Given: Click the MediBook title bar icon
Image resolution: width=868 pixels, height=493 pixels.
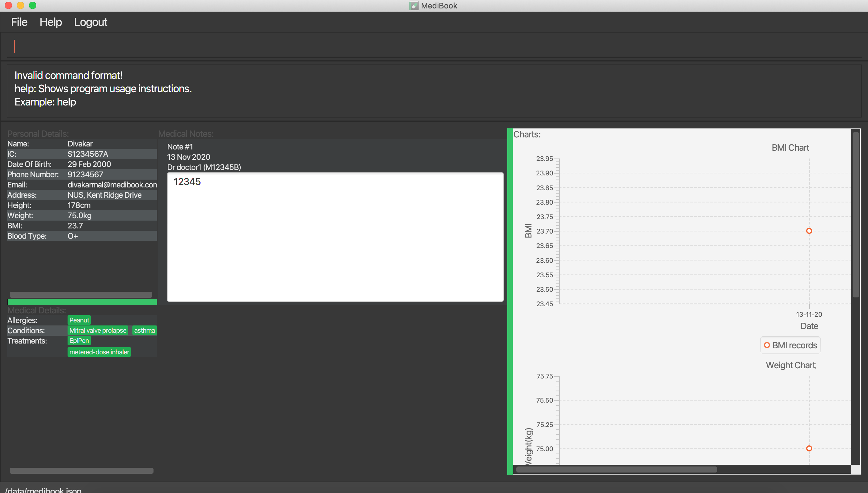Looking at the screenshot, I should (x=413, y=5).
